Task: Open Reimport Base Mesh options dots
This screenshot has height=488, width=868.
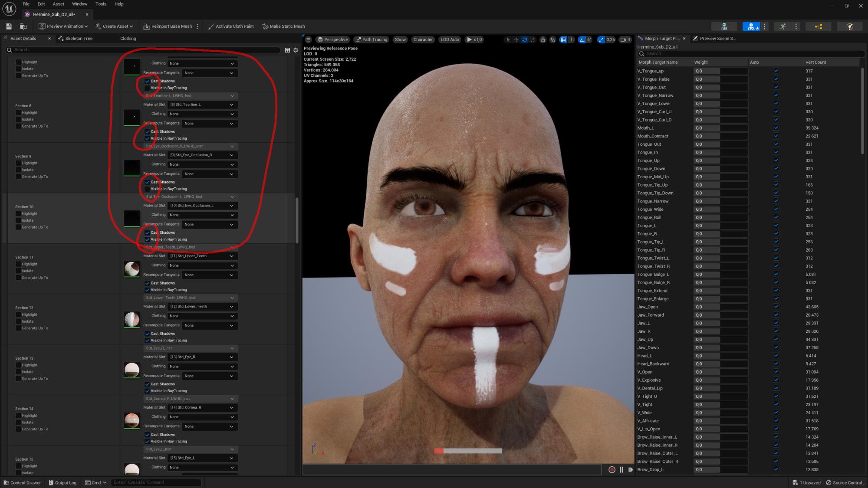Action: pos(197,26)
